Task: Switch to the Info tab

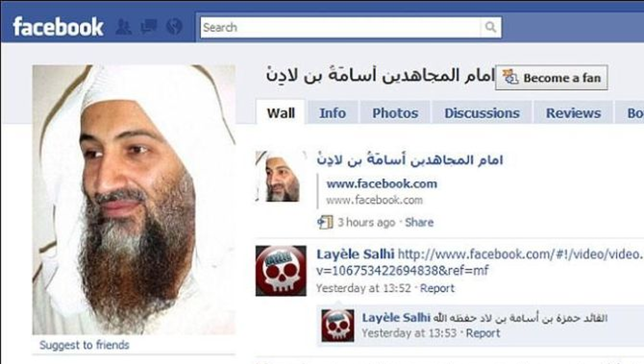Action: [x=332, y=113]
